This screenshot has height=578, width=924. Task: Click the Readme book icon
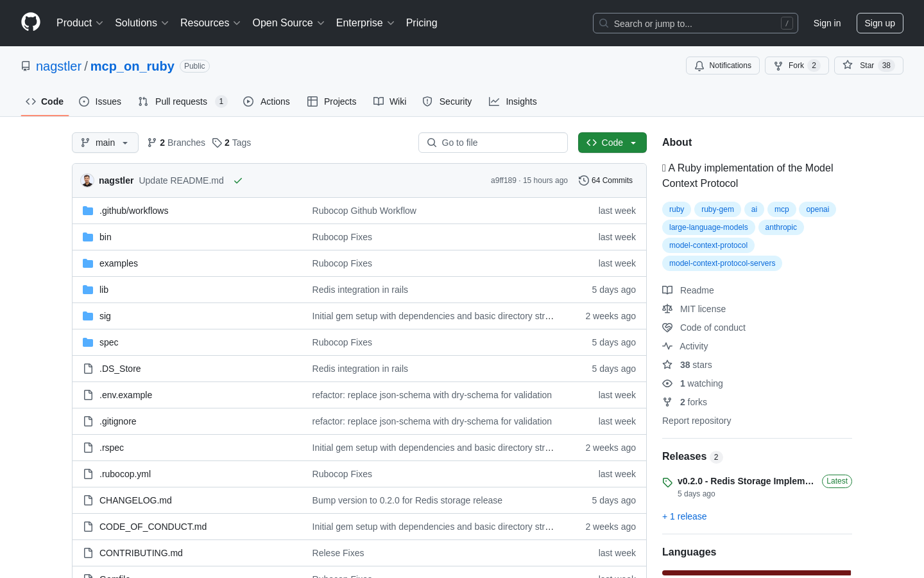tap(667, 290)
